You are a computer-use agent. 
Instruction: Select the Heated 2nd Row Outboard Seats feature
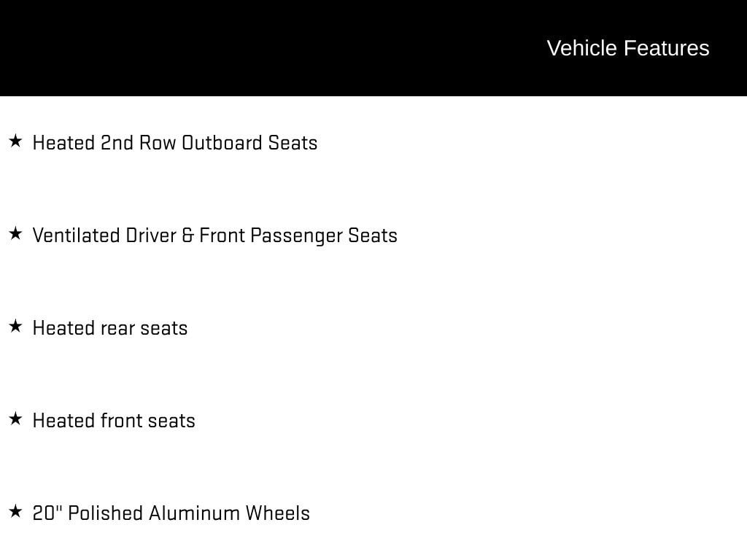click(175, 143)
